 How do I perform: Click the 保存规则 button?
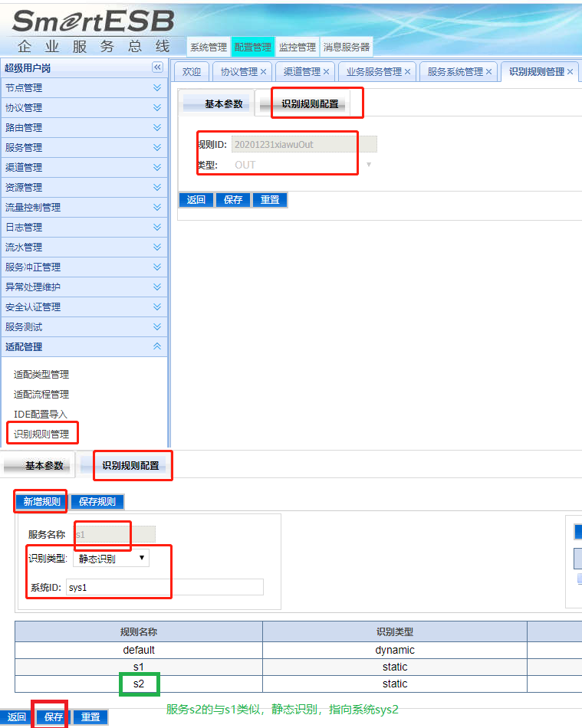tap(97, 502)
